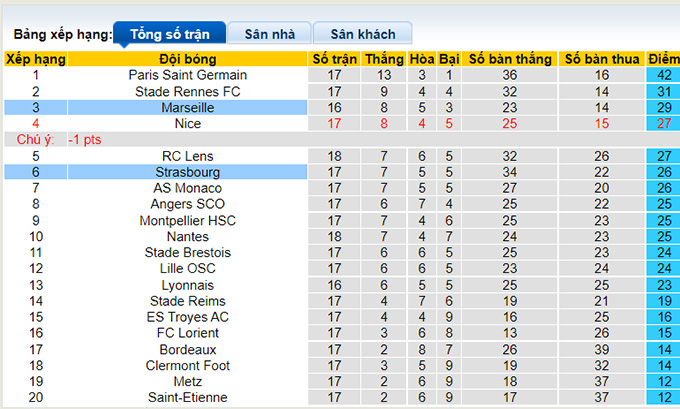The height and width of the screenshot is (409, 680).
Task: Open the Sân nhà tab
Action: tap(269, 34)
